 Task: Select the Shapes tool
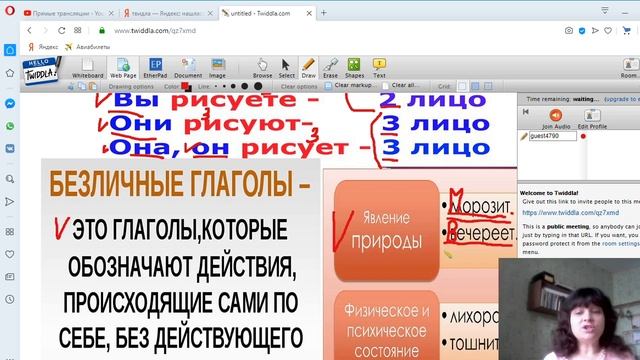354,68
